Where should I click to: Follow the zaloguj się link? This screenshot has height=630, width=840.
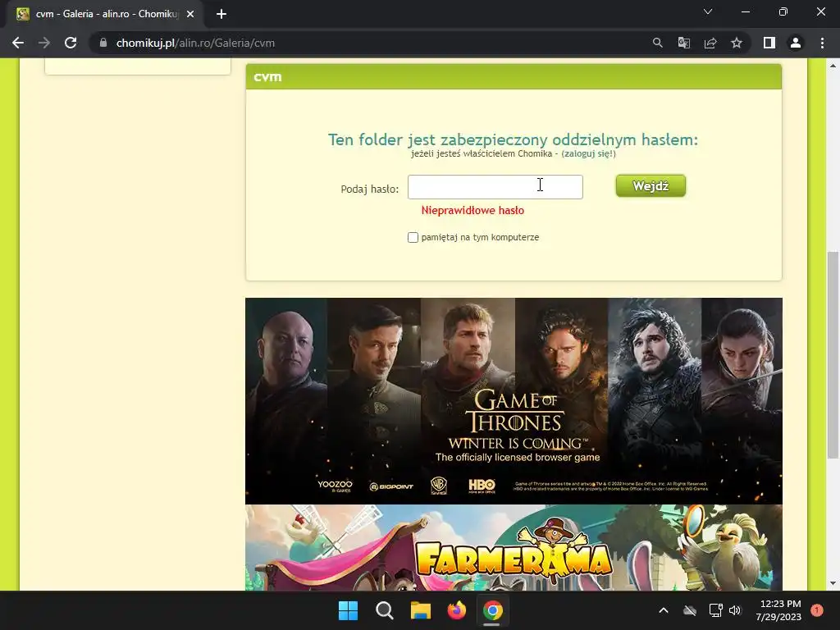tap(588, 153)
